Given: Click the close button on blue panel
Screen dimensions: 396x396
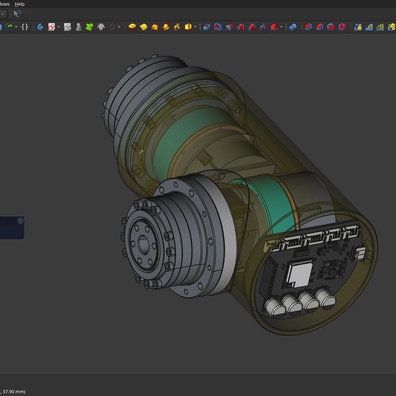Looking at the screenshot, I should point(20,221).
